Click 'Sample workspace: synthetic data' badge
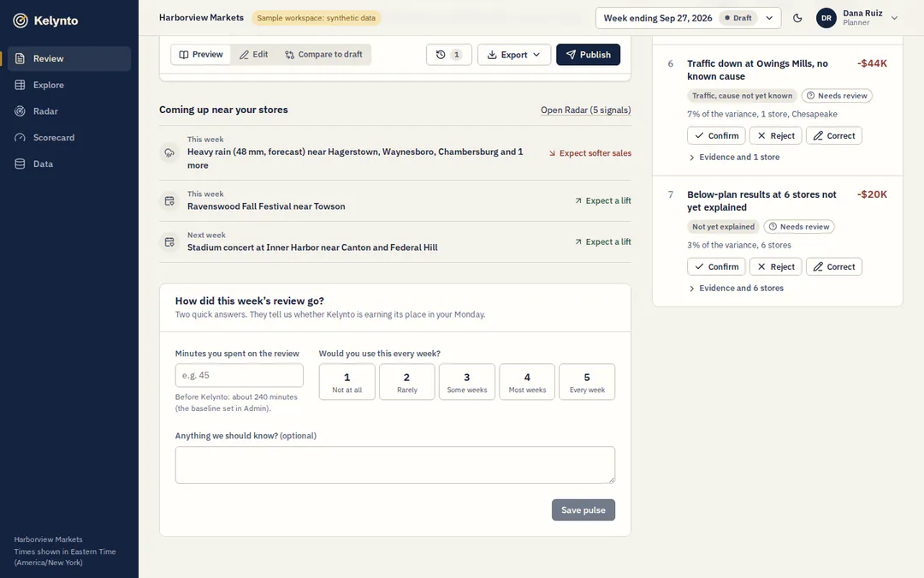 click(316, 18)
